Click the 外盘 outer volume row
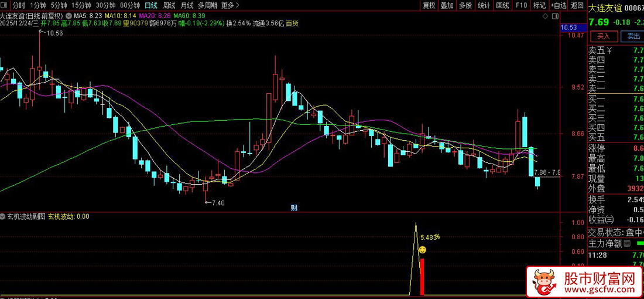 (x=616, y=189)
